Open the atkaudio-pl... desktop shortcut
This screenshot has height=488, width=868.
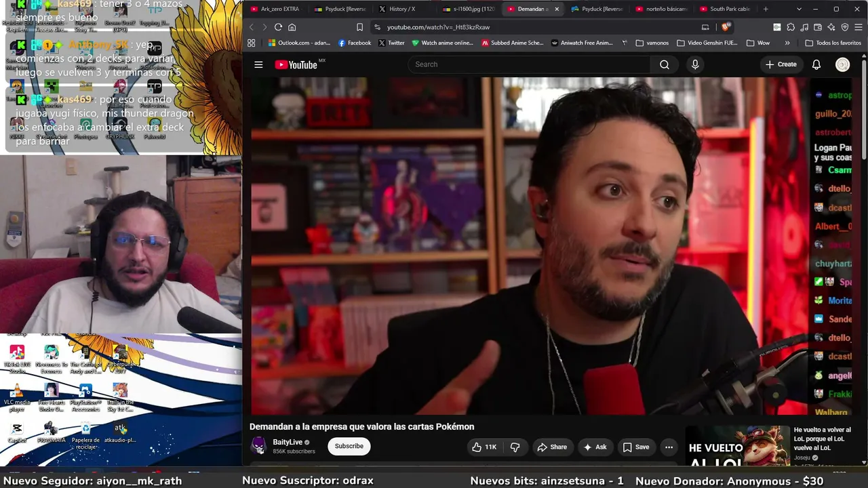120,432
